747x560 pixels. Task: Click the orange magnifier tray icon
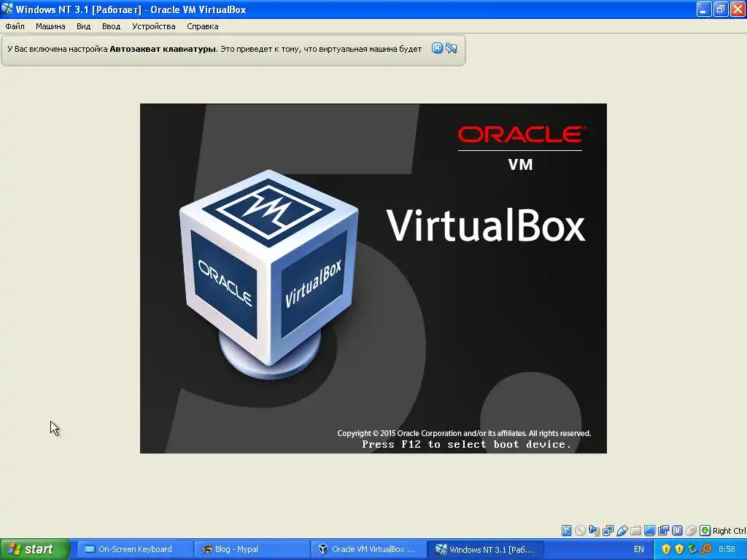click(706, 549)
